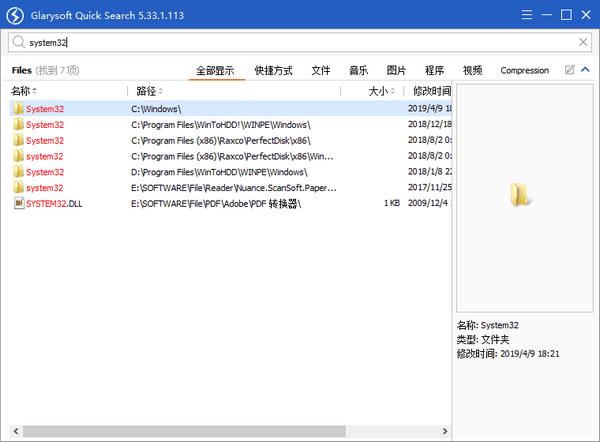Clear the search text with X icon

pyautogui.click(x=583, y=43)
